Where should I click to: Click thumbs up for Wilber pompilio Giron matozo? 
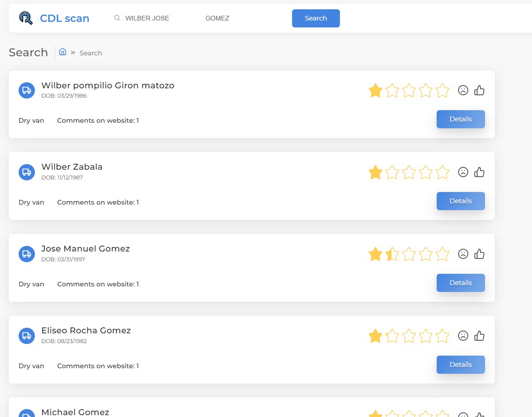479,90
